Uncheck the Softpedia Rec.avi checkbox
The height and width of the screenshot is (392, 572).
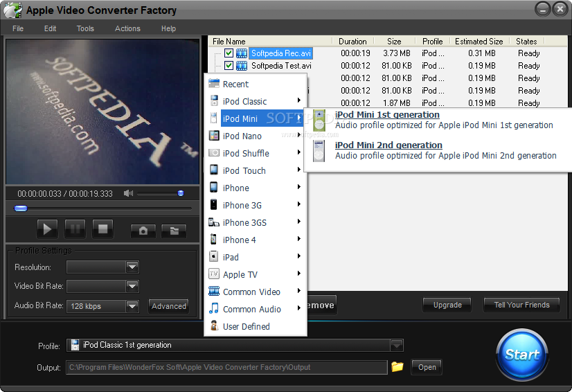click(x=229, y=53)
